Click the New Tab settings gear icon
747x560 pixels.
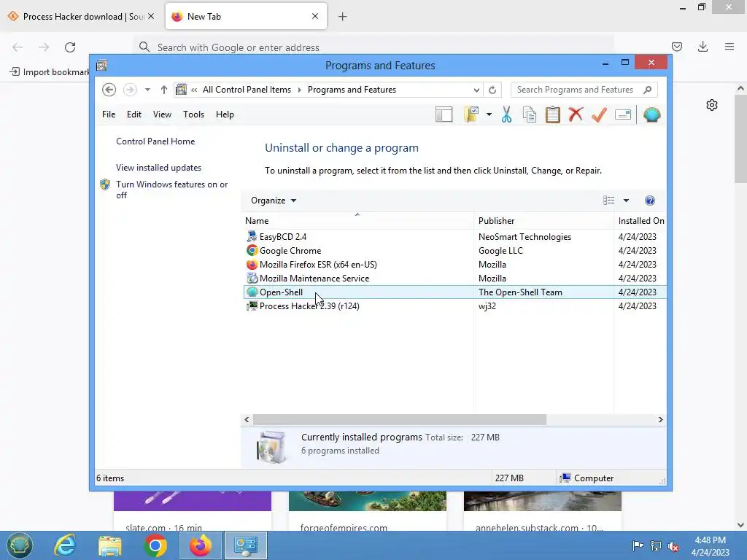[712, 105]
